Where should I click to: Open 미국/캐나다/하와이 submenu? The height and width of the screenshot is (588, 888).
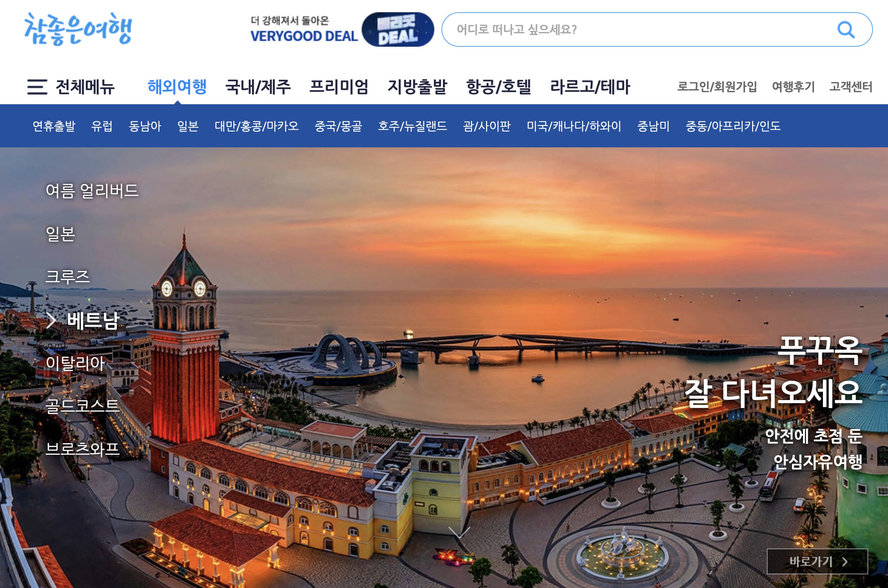[574, 126]
